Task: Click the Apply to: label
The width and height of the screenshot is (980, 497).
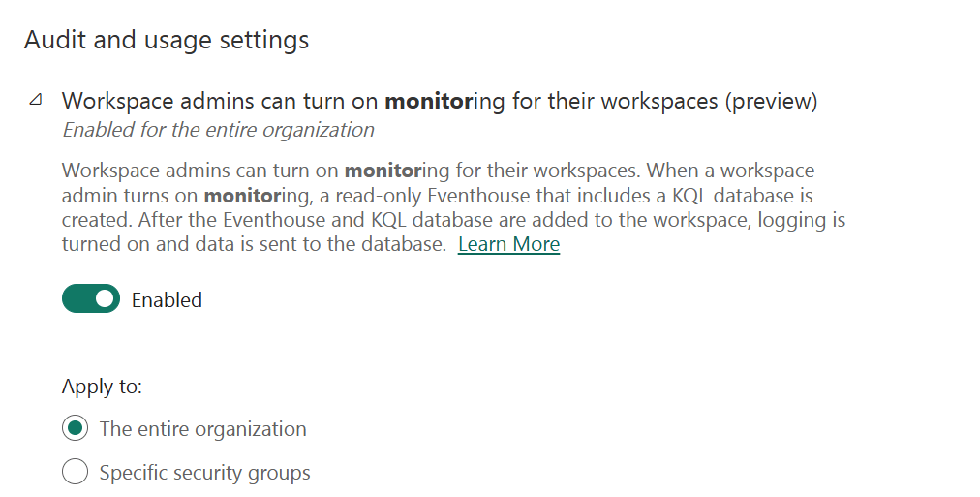Action: point(102,387)
